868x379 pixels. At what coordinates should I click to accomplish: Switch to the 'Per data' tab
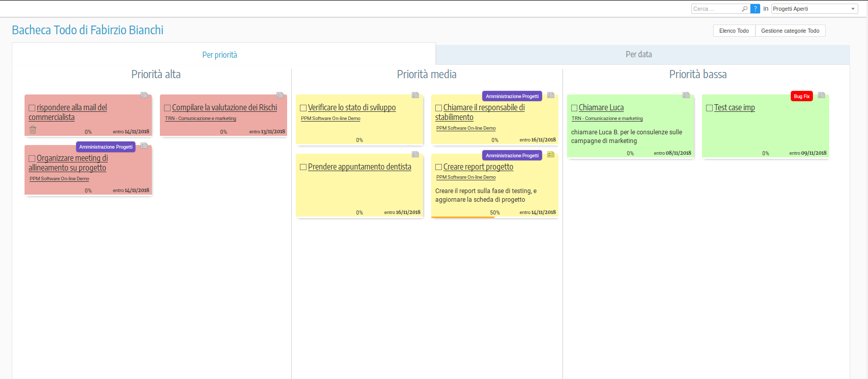coord(639,55)
